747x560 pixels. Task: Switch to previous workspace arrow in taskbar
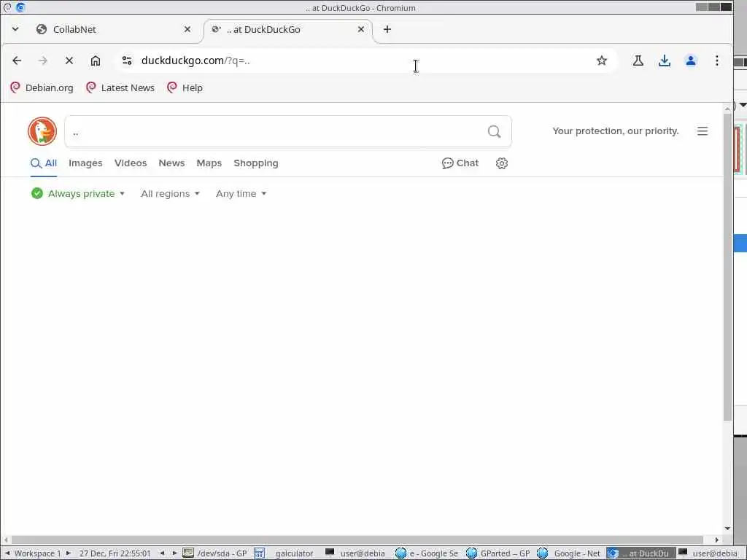pos(7,553)
